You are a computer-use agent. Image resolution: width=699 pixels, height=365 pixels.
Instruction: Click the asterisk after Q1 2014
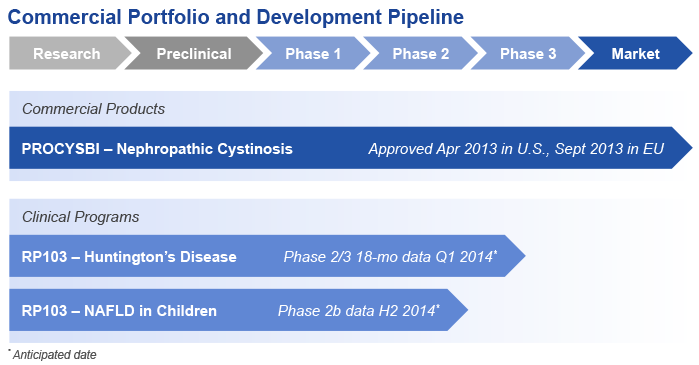coord(495,252)
